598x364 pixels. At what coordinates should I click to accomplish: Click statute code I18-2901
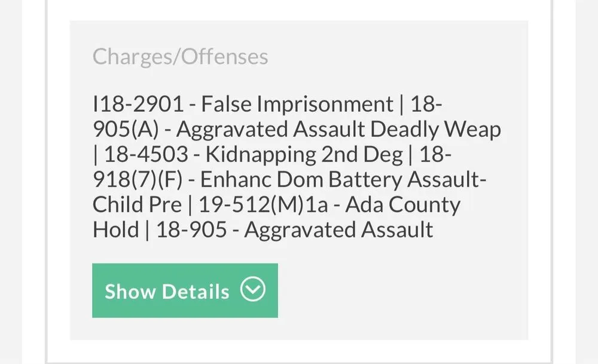coord(138,105)
